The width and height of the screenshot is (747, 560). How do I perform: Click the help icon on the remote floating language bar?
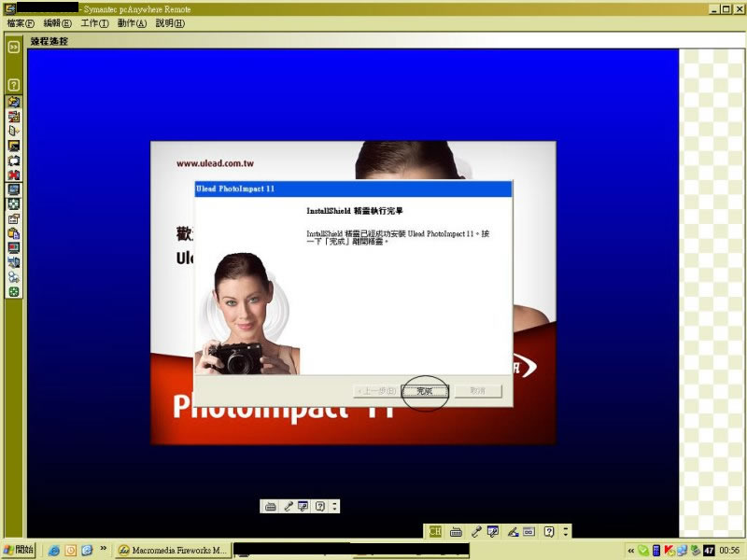(320, 506)
